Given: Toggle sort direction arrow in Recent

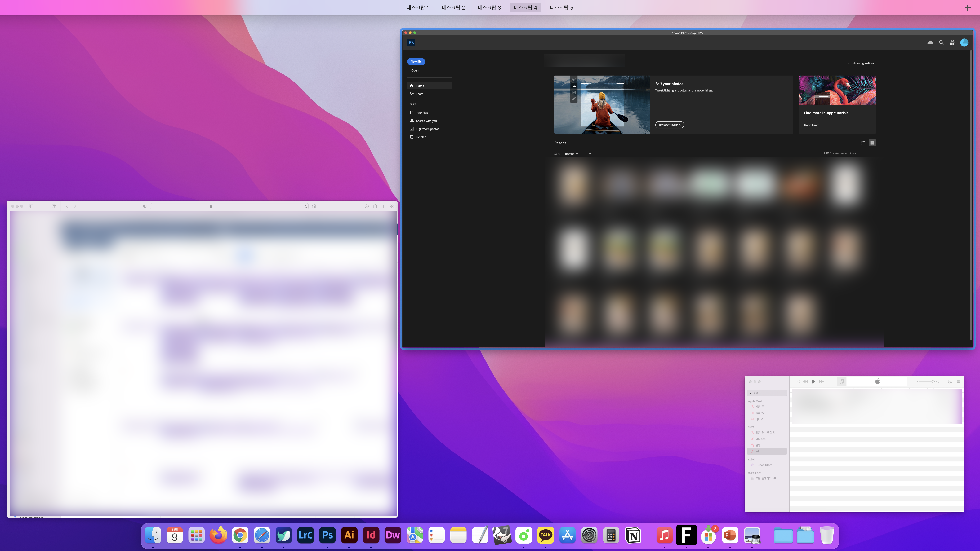Looking at the screenshot, I should [590, 154].
